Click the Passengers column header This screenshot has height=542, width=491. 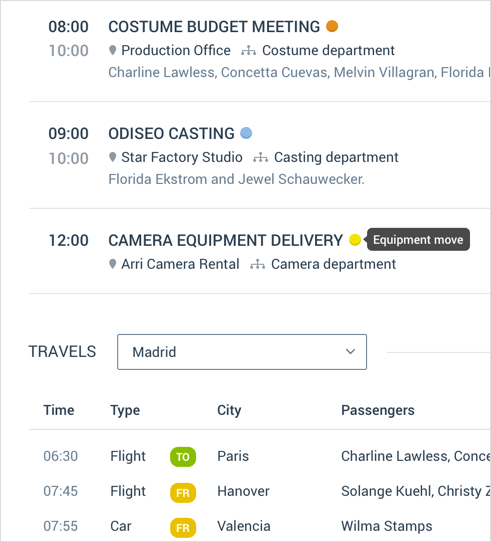click(378, 410)
